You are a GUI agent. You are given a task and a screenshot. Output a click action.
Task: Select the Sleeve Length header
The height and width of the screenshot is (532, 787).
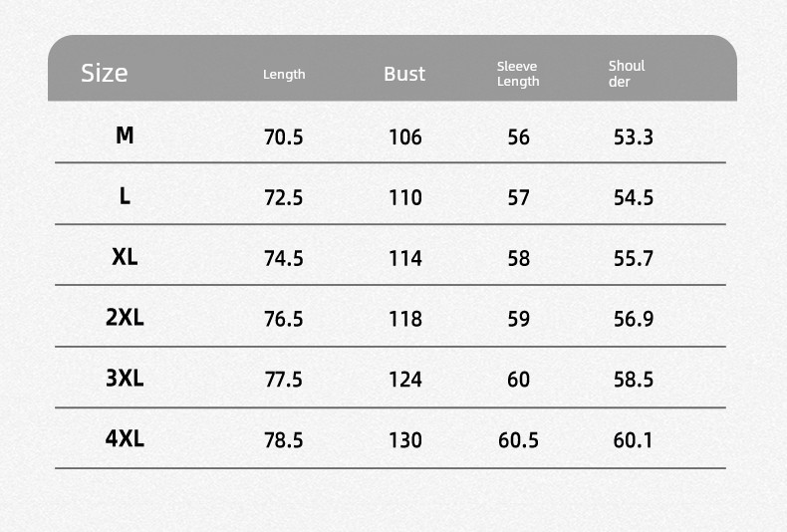[518, 74]
